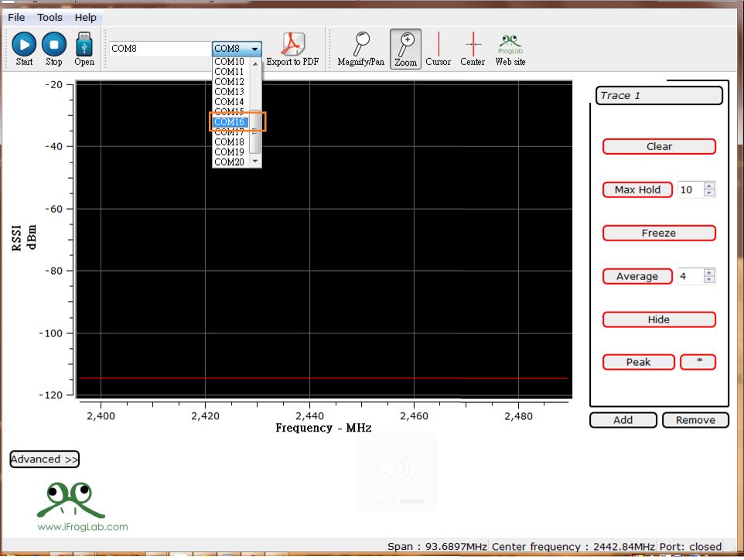
Task: Choose COM12 in the port list
Action: click(x=230, y=82)
